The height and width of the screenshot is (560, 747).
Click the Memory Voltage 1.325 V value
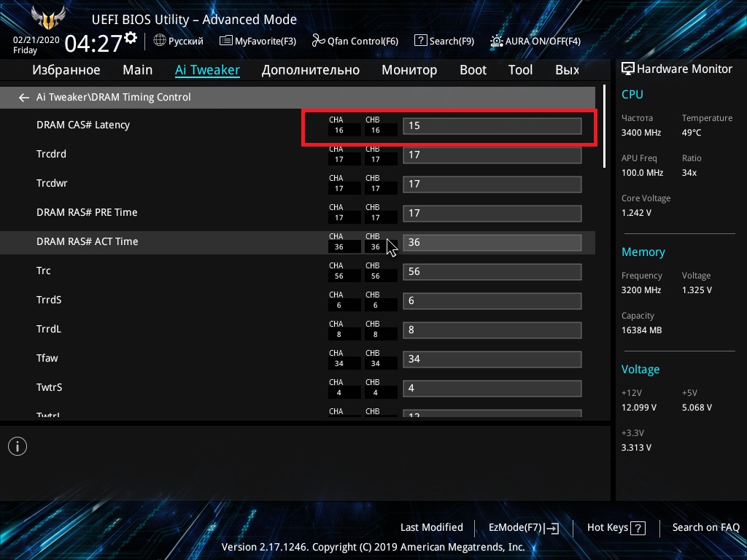tap(697, 290)
